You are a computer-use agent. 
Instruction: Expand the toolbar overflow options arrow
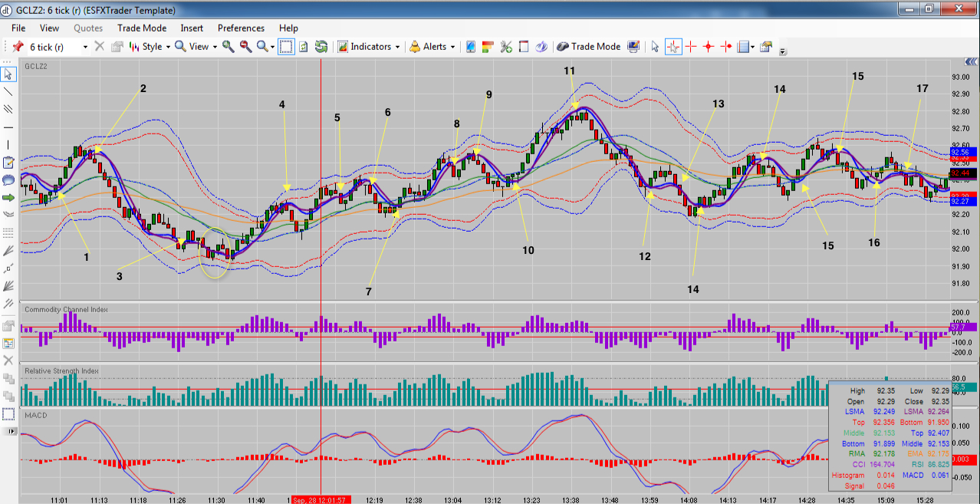(x=783, y=52)
